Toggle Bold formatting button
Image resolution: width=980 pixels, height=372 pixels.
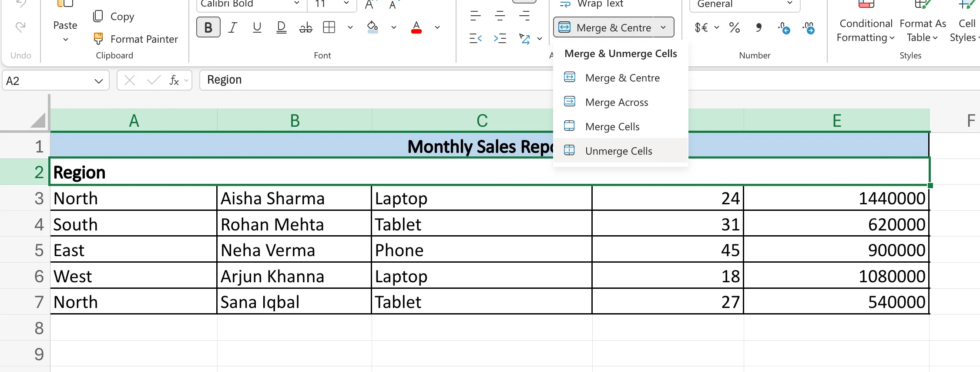click(208, 27)
